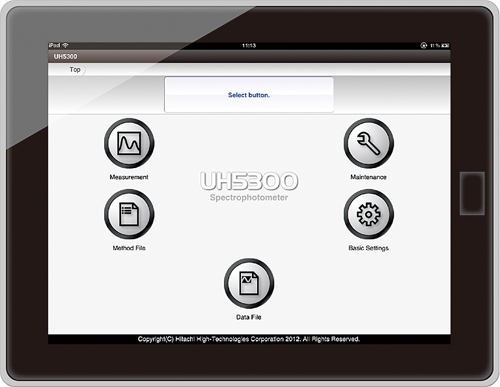Tap the iPad carrier label
The width and height of the screenshot is (500, 387).
54,45
